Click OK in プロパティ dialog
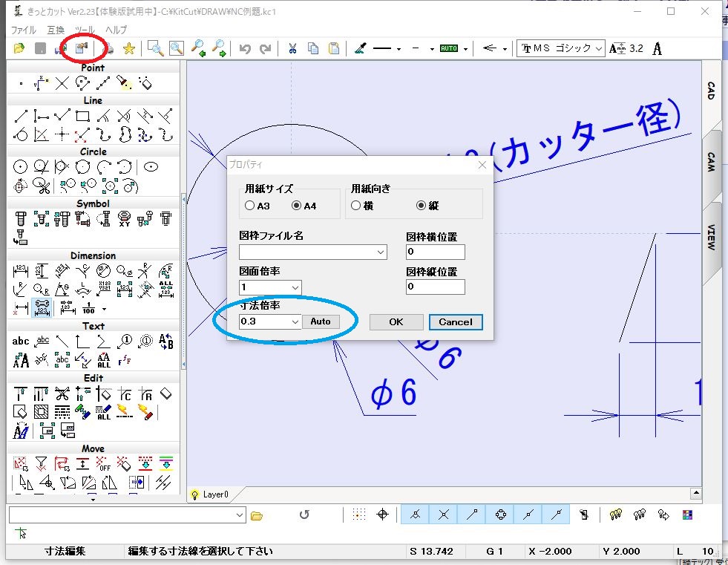This screenshot has height=565, width=728. coord(396,322)
